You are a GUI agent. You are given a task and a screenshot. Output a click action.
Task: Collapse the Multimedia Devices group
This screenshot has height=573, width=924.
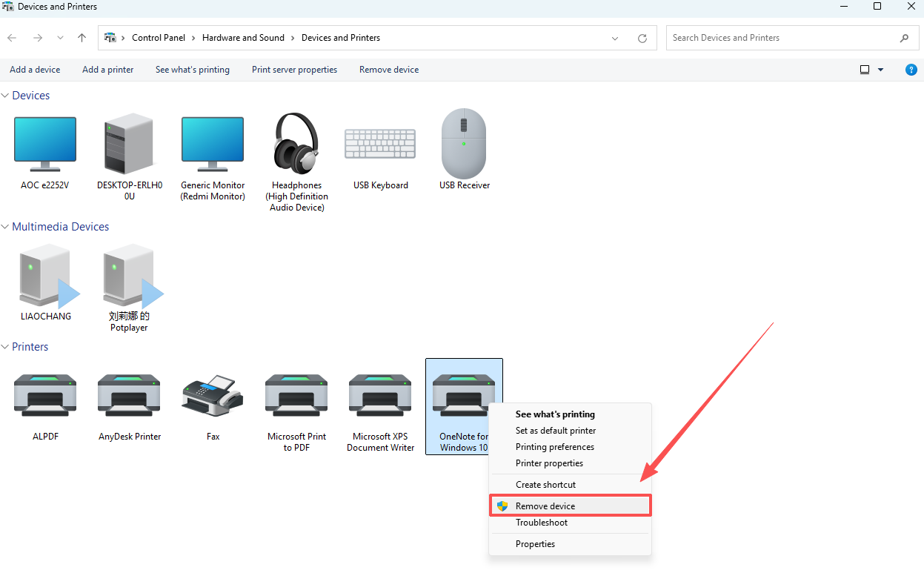5,227
